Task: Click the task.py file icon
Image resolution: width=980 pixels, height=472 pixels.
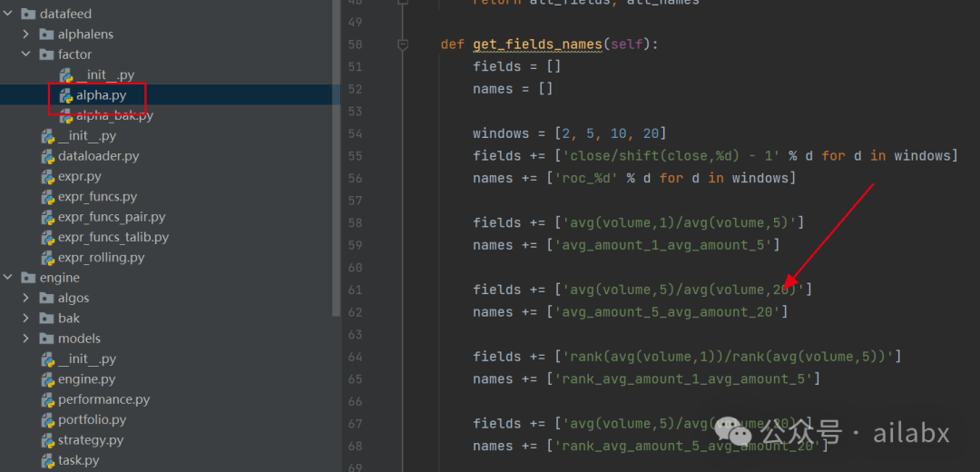Action: click(47, 461)
